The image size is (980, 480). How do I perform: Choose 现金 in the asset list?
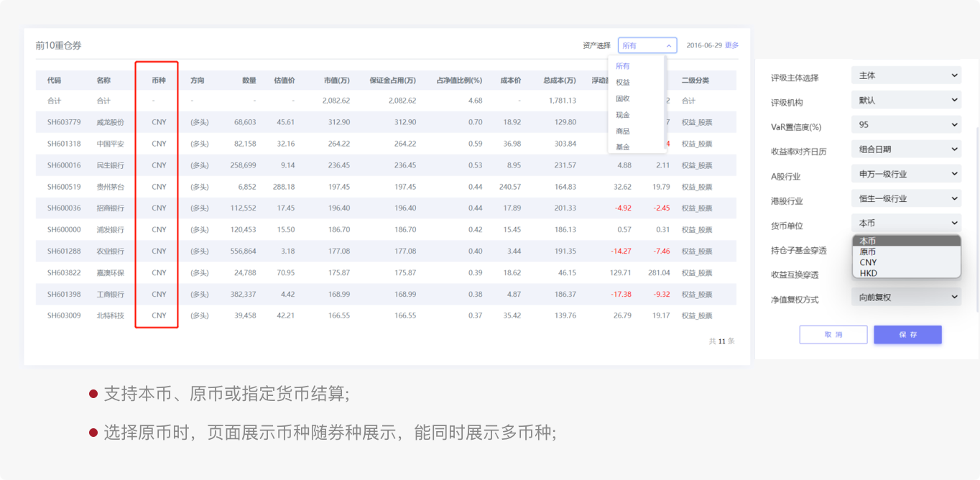tap(623, 115)
